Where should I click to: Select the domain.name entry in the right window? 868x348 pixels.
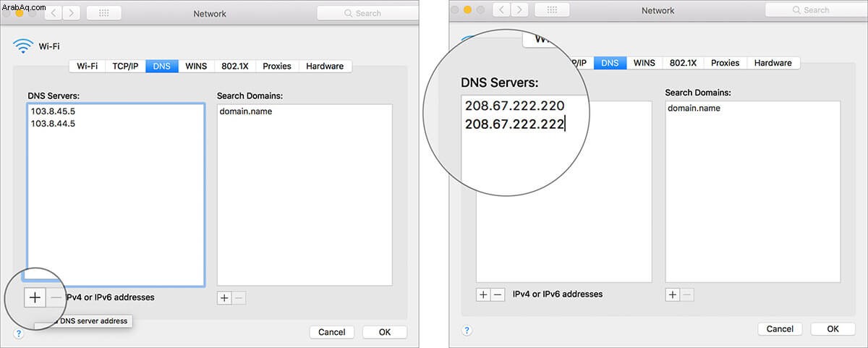(694, 109)
